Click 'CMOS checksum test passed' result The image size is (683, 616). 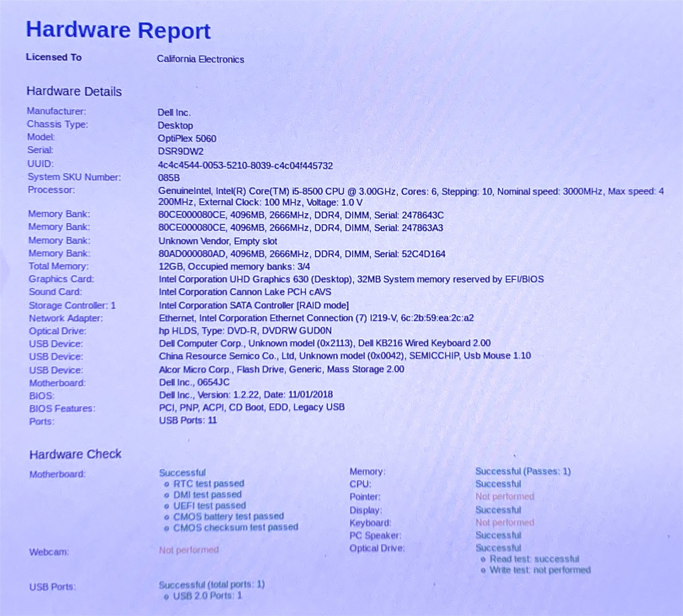pos(236,527)
